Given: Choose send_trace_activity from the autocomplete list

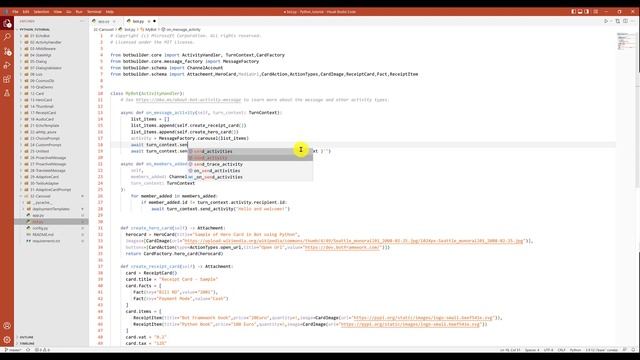Looking at the screenshot, I should click(250, 164).
